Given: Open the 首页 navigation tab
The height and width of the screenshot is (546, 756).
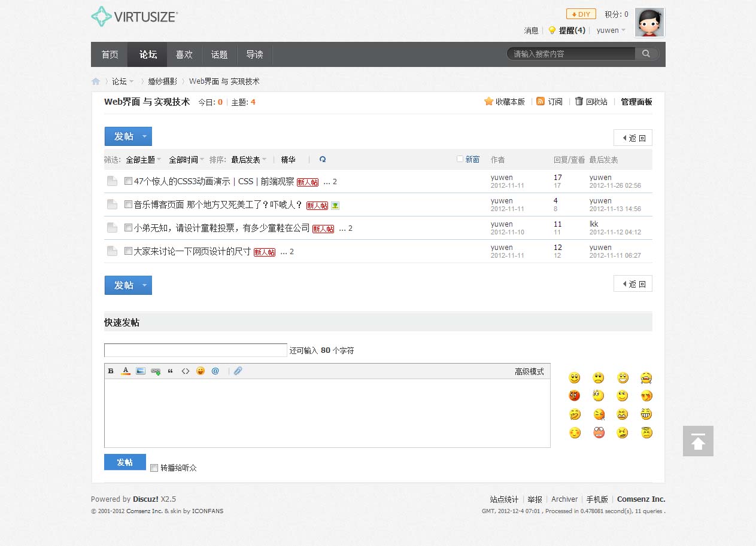Looking at the screenshot, I should click(110, 54).
